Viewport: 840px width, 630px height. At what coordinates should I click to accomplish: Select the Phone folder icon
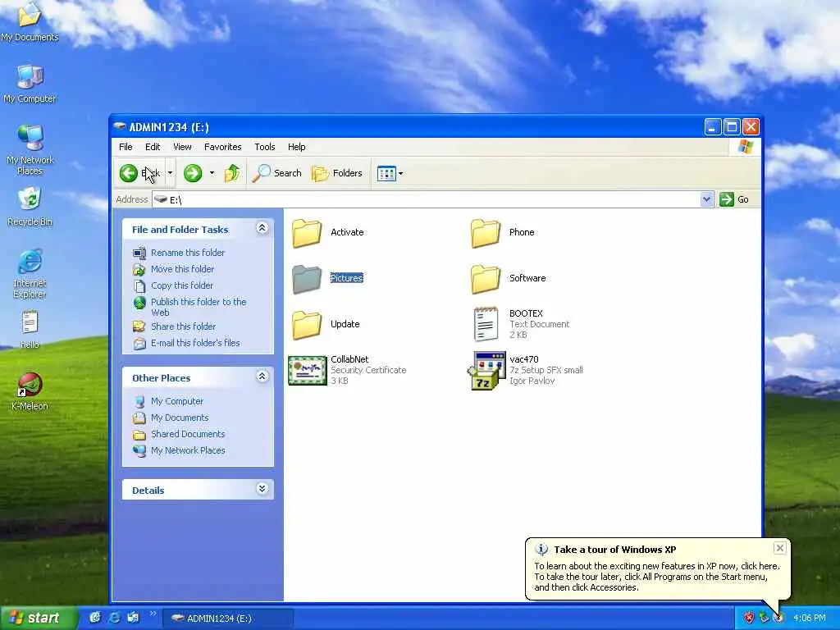pyautogui.click(x=486, y=232)
